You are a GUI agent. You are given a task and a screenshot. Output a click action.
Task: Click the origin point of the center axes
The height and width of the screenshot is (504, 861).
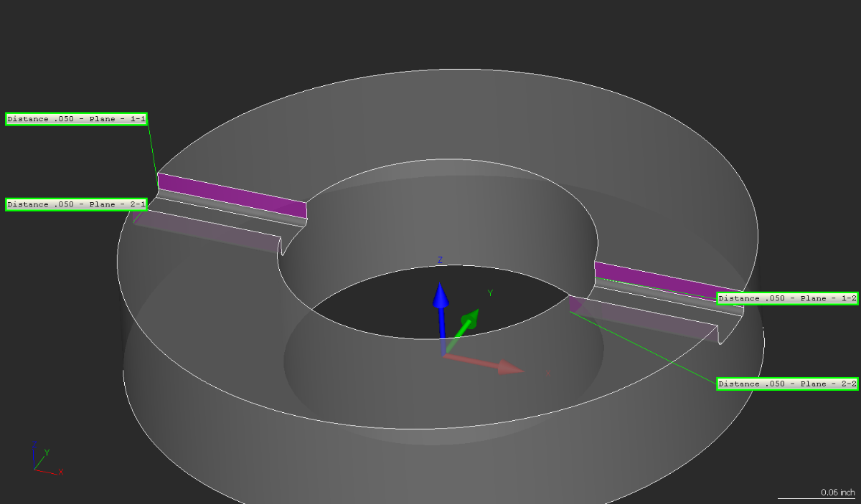click(444, 353)
